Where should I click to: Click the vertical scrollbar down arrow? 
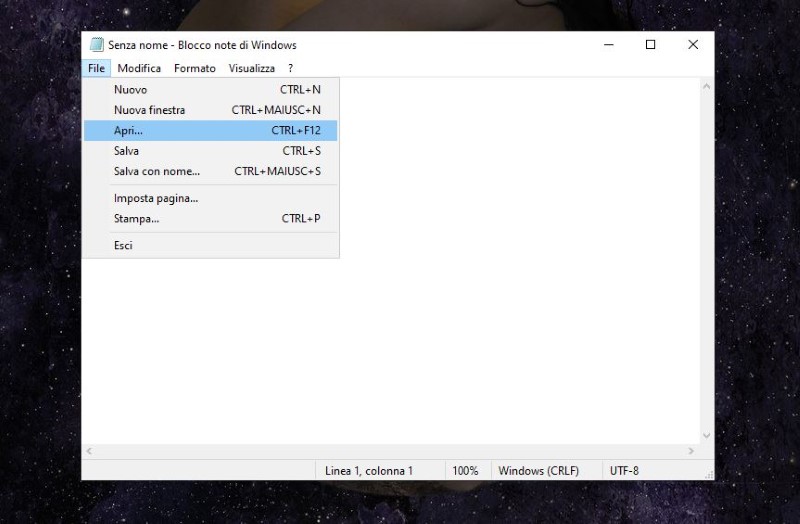click(x=706, y=436)
